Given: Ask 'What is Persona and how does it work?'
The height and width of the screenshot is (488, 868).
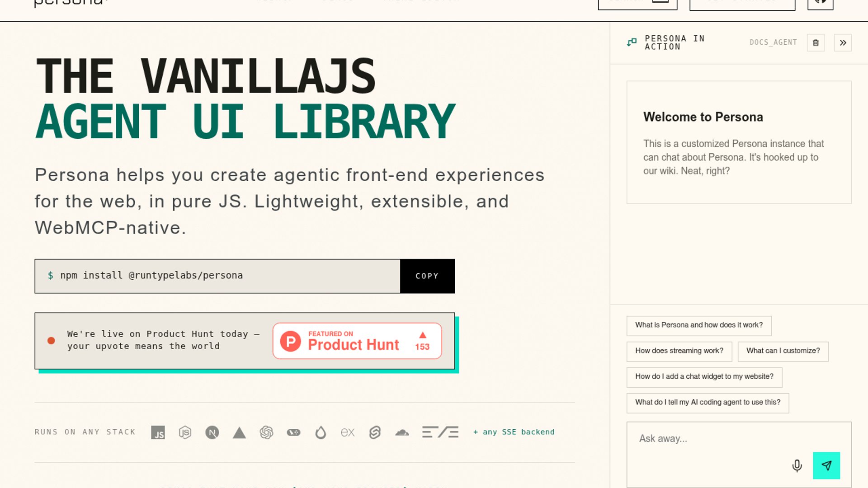Looking at the screenshot, I should pos(699,325).
